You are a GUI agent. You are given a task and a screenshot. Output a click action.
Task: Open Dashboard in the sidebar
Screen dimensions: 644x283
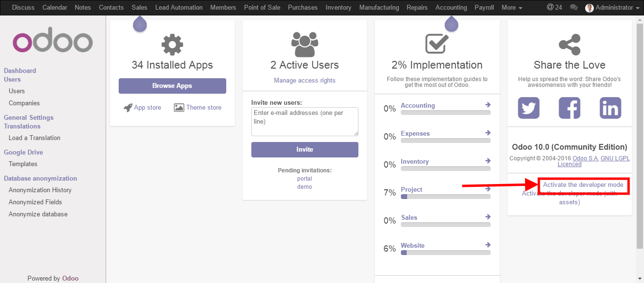coord(20,71)
